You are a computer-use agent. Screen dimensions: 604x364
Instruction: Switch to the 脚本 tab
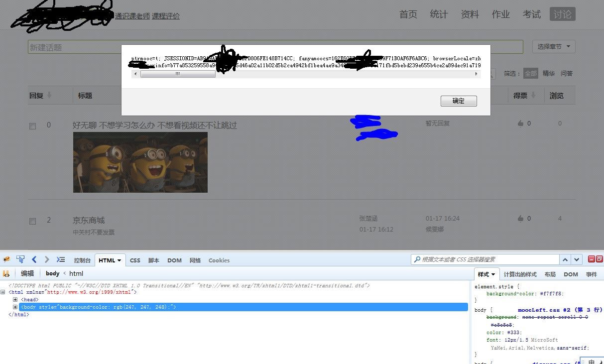(154, 260)
